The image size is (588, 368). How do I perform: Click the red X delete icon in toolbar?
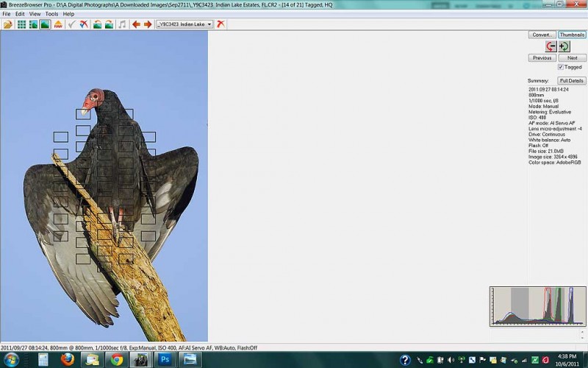coord(221,24)
